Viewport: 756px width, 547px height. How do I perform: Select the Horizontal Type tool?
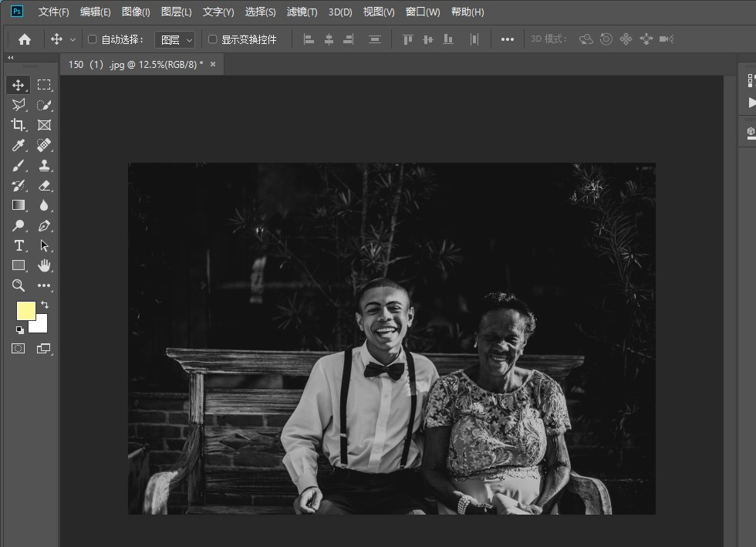click(19, 245)
